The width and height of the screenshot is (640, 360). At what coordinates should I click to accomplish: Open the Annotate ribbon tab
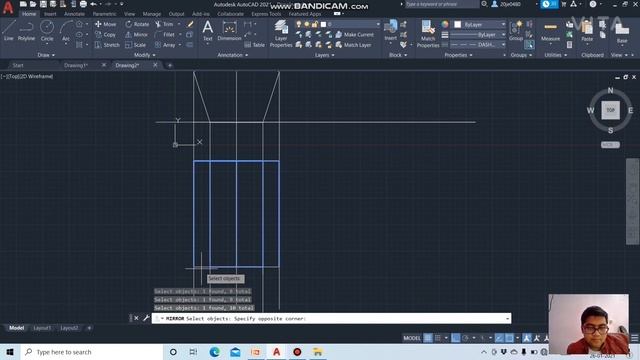pyautogui.click(x=74, y=14)
